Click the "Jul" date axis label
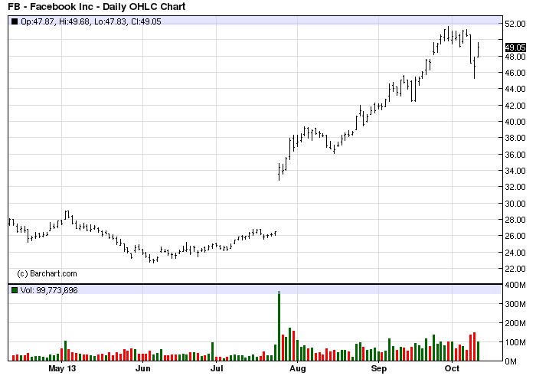Viewport: 536px width, 392px height. coord(217,368)
